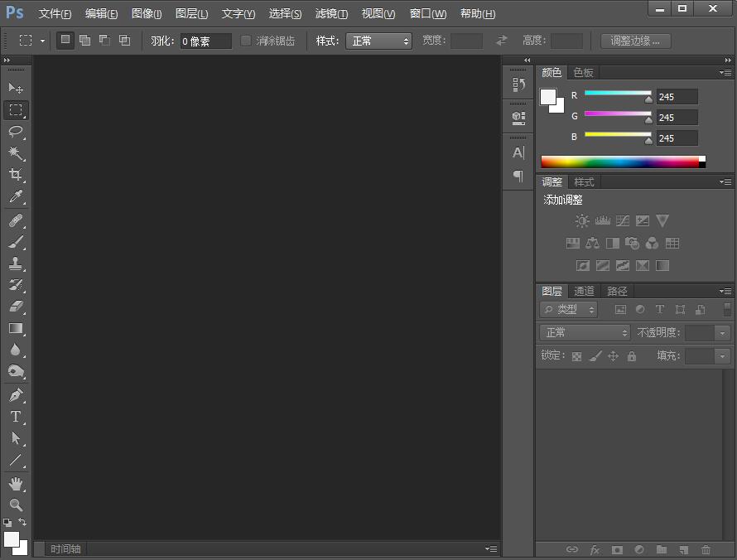Select the Zoom tool
The height and width of the screenshot is (560, 737).
click(16, 505)
